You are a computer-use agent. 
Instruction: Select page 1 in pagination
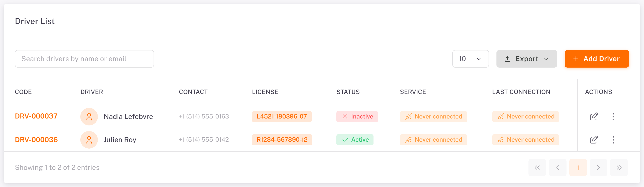click(578, 168)
